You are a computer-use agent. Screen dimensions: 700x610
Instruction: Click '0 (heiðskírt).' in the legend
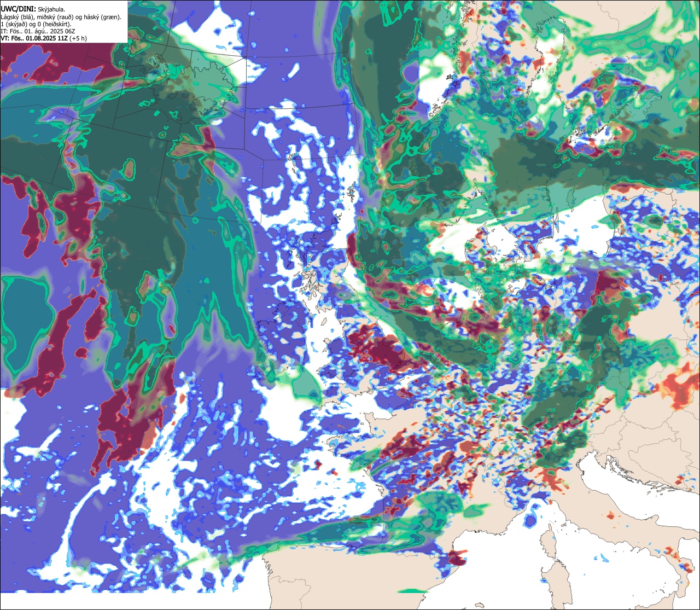tap(55, 24)
